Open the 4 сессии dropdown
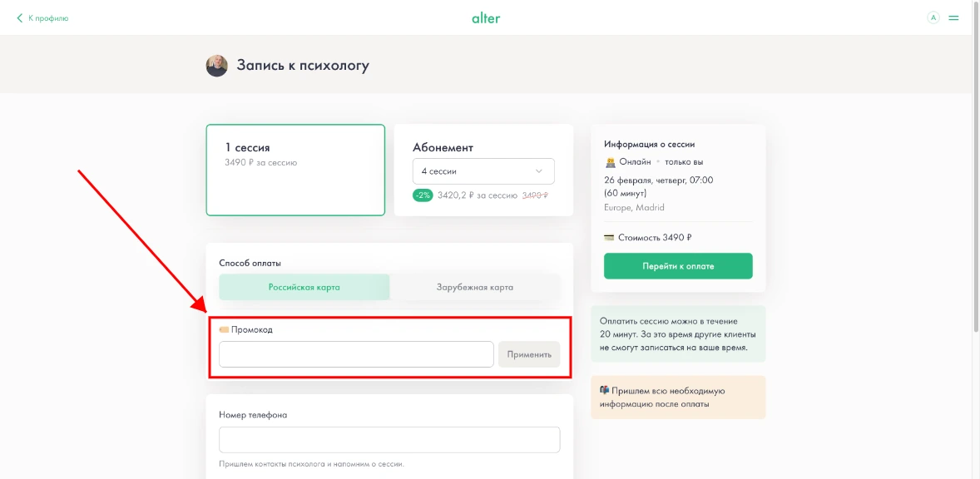The height and width of the screenshot is (479, 980). [483, 171]
